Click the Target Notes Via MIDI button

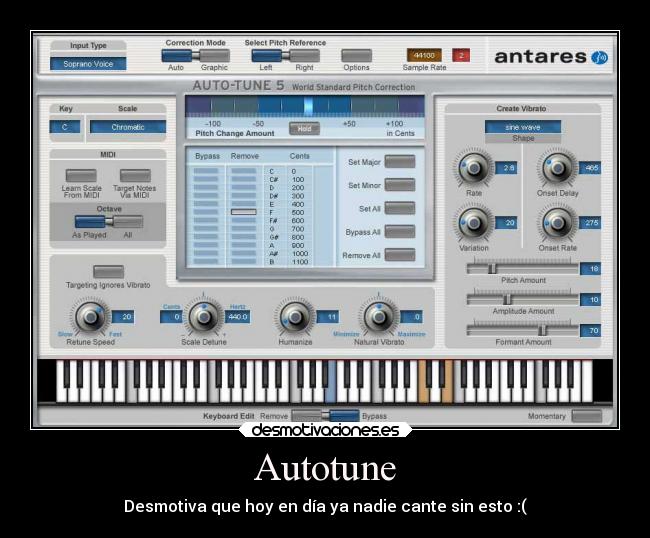tap(135, 175)
